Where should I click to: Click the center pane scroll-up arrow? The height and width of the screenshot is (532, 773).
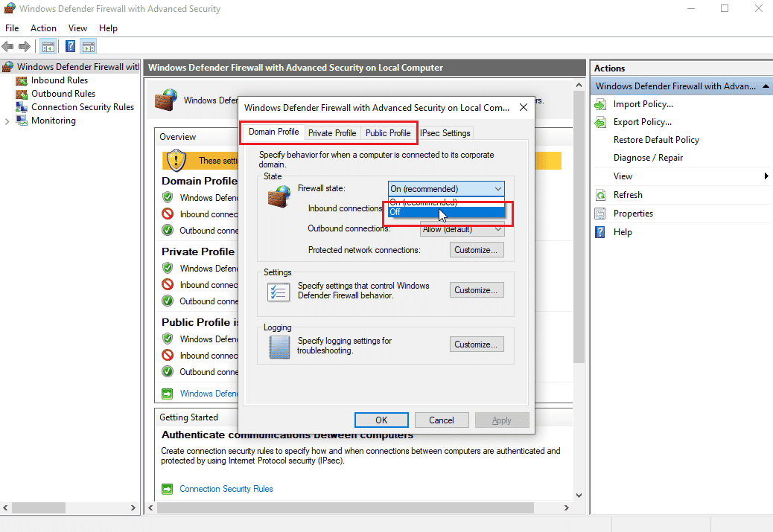coord(579,86)
